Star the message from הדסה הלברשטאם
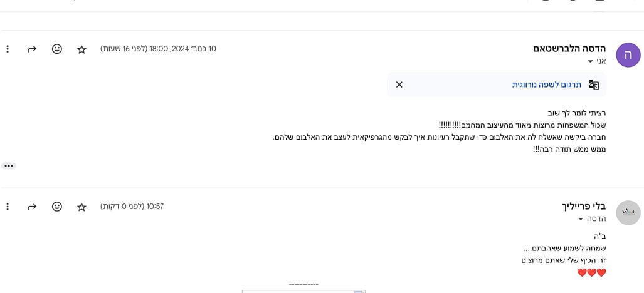The image size is (644, 293). click(82, 49)
